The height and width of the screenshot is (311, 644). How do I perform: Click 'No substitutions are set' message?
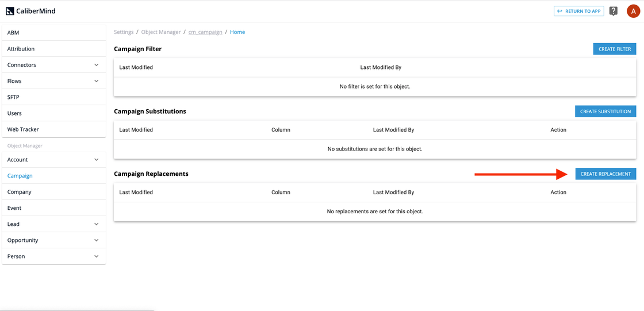(x=375, y=149)
